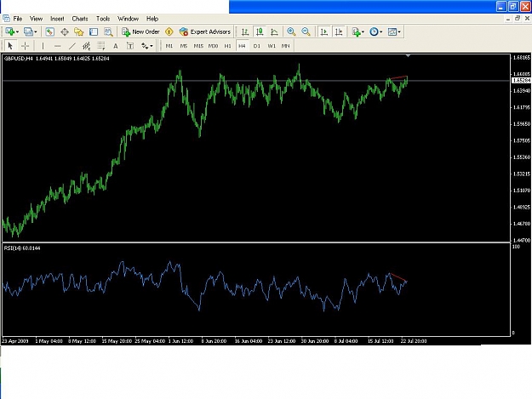Open the arrows symbols tool
The height and width of the screenshot is (399, 532).
click(145, 46)
